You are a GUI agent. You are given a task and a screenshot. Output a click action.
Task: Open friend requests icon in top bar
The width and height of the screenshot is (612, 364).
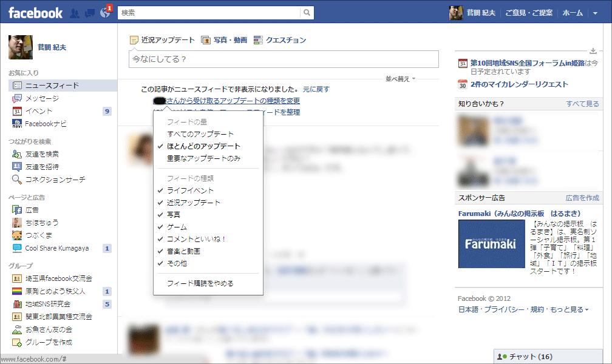coord(75,13)
